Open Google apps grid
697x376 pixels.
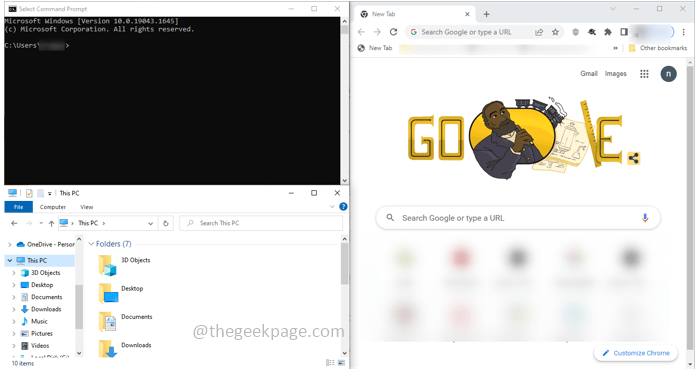point(644,74)
